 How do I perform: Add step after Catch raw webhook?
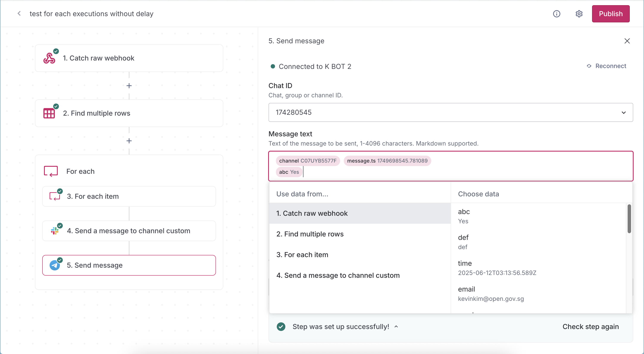point(129,86)
